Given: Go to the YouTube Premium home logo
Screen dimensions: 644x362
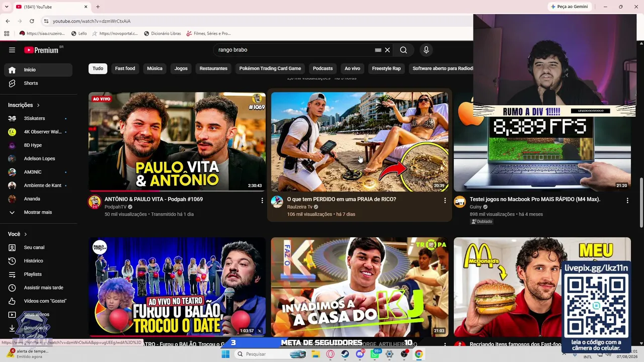Looking at the screenshot, I should [41, 50].
